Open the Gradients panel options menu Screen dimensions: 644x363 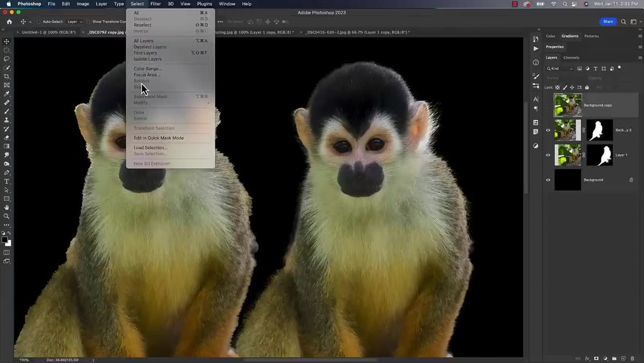tap(640, 36)
